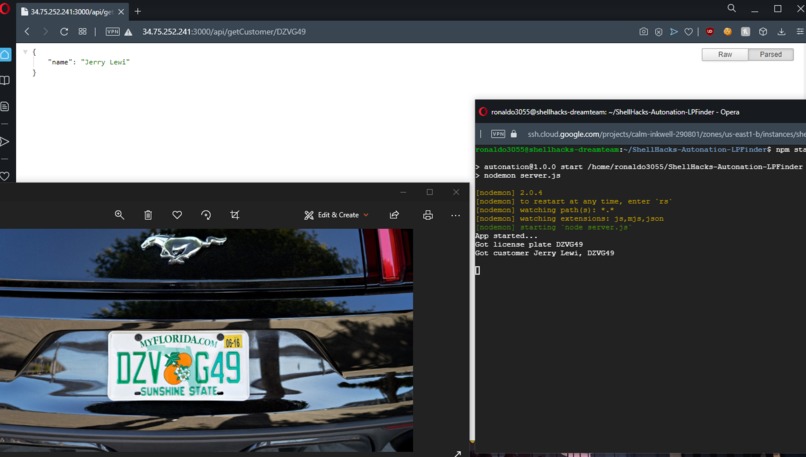Take a snapshot with the camera icon
Screen dimensions: 806x457
tap(644, 31)
